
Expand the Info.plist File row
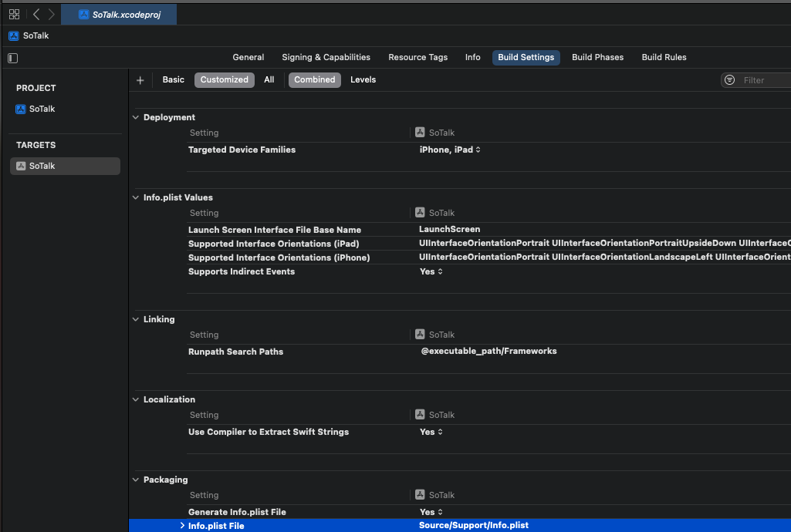coord(182,526)
